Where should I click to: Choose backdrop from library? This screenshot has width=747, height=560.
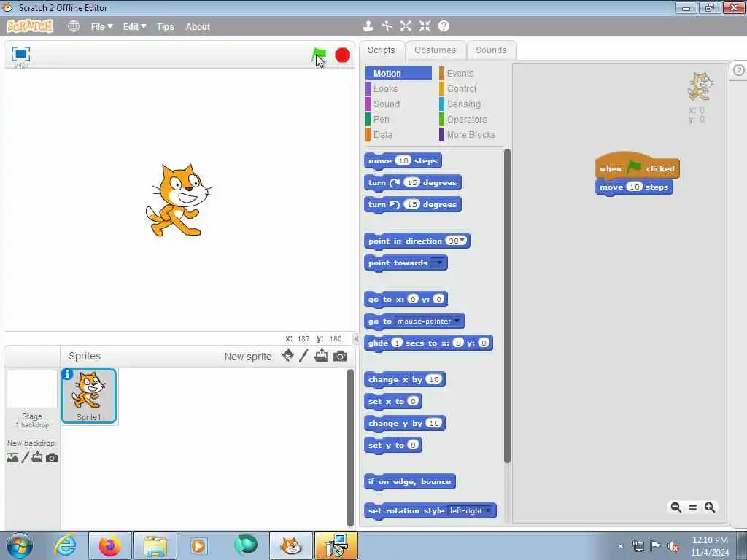pyautogui.click(x=12, y=458)
